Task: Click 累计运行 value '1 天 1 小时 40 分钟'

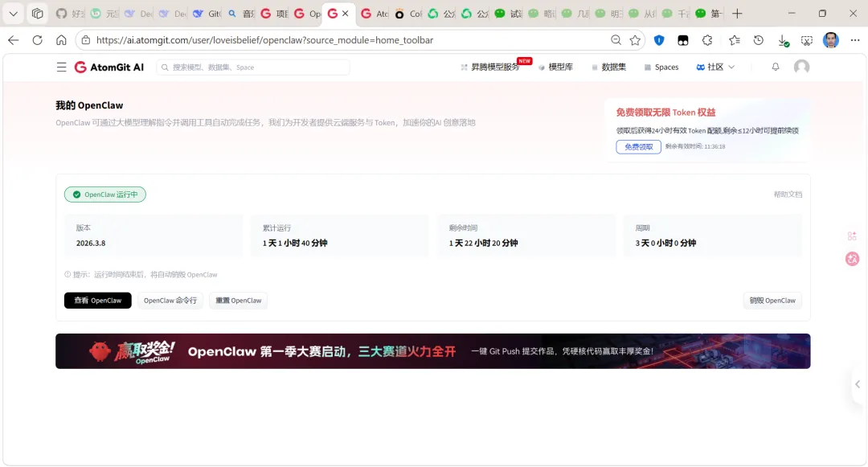Action: pos(295,243)
